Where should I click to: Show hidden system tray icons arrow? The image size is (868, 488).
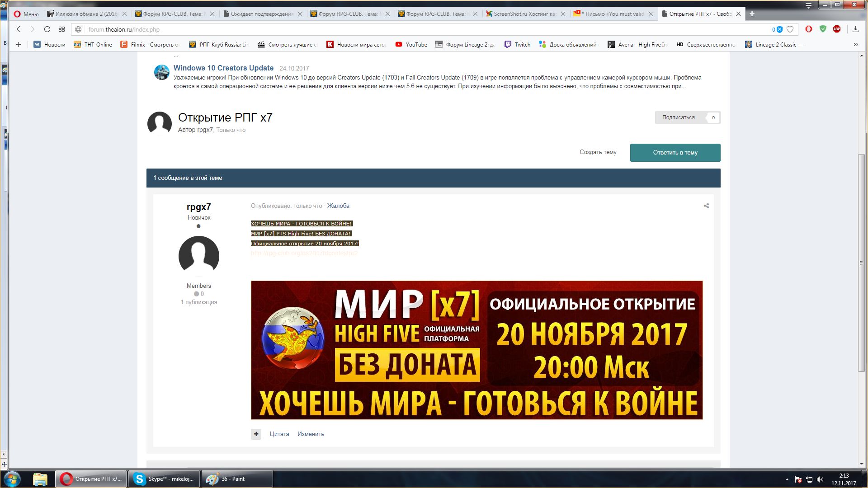coord(787,479)
